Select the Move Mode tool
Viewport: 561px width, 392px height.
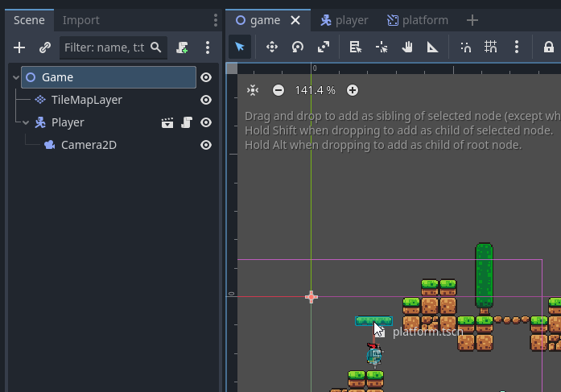pyautogui.click(x=272, y=47)
